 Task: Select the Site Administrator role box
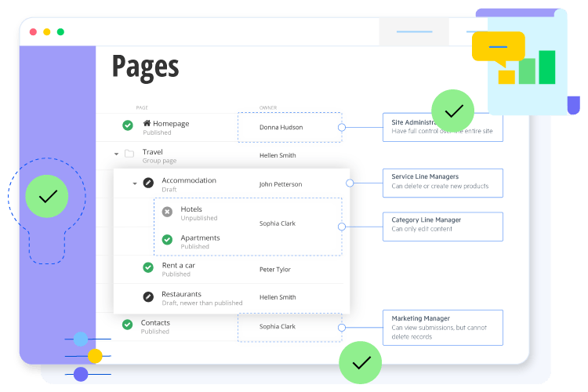tap(442, 127)
